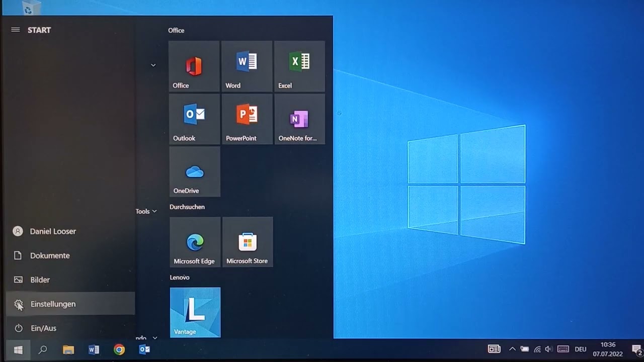Image resolution: width=644 pixels, height=362 pixels.
Task: Open Dokumente folder
Action: click(70, 255)
